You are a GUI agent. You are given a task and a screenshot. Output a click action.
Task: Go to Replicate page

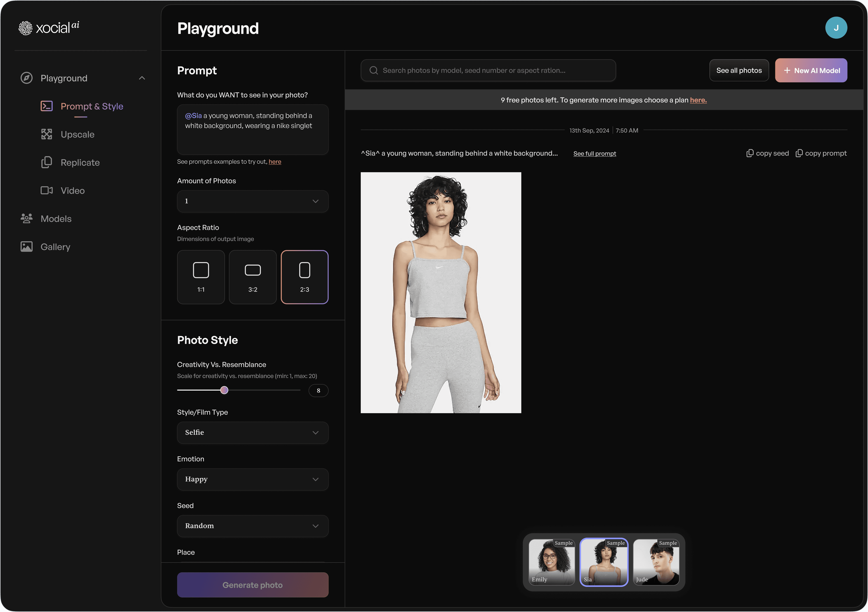click(70, 163)
